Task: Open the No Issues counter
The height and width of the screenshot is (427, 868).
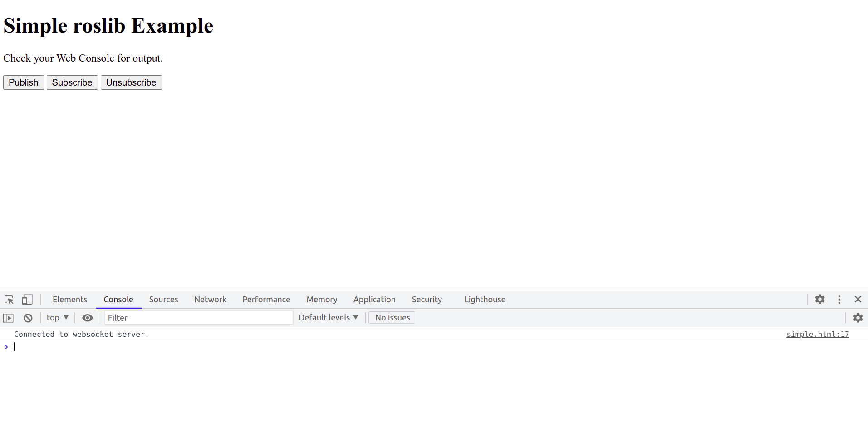Action: (x=392, y=317)
